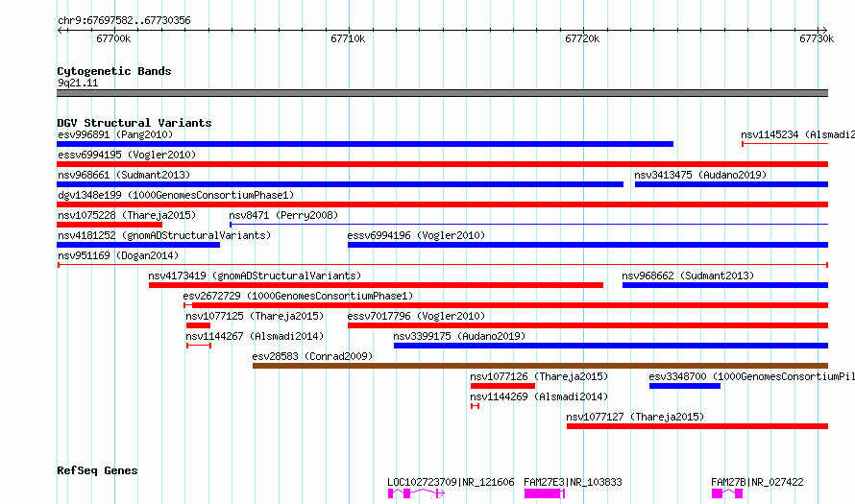Open the nsv968662 (Sudmant2013) blue bar
This screenshot has height=504, width=855.
725,285
